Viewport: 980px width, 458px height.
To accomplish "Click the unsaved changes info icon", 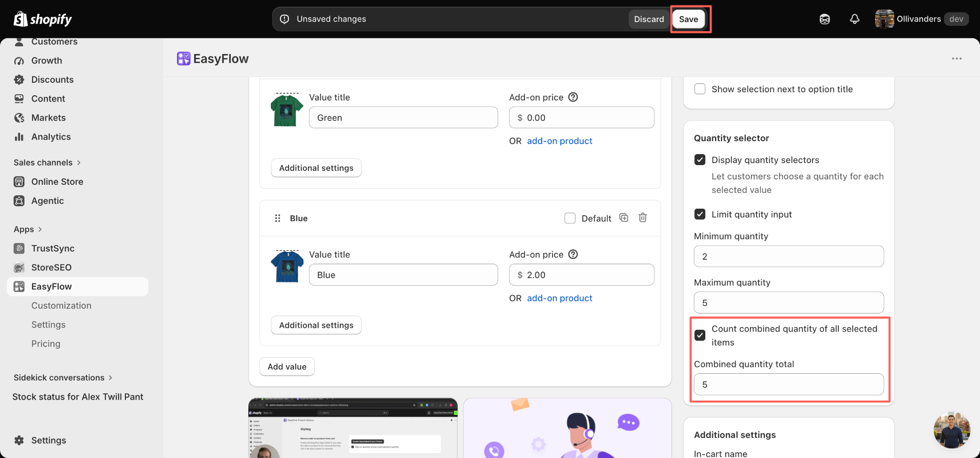I will [x=285, y=19].
